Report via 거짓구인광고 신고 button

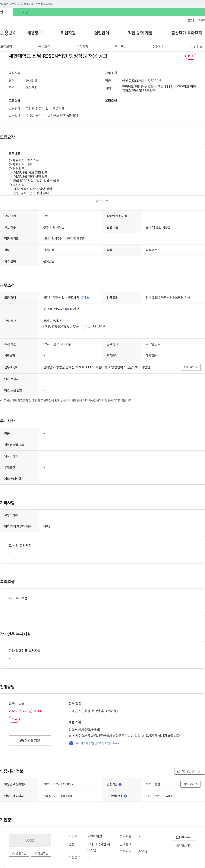pyautogui.click(x=189, y=771)
